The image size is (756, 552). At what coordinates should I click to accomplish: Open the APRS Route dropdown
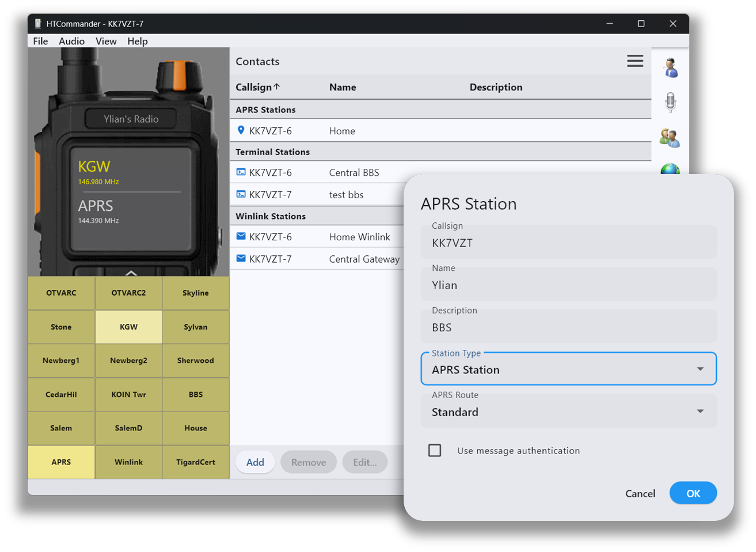coord(568,411)
